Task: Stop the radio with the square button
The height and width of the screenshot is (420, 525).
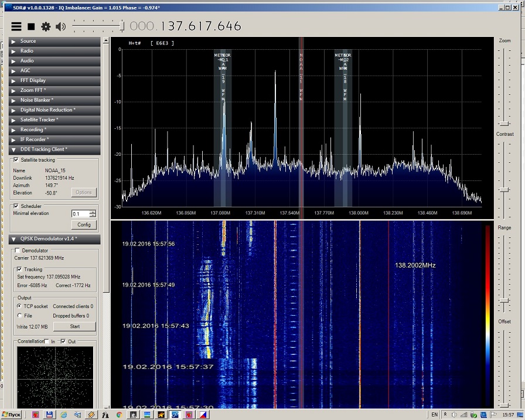Action: tap(31, 26)
